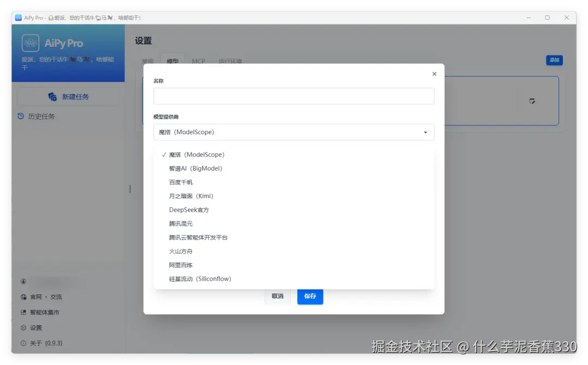Click the 保存 save button
Viewport: 588px width, 365px height.
pyautogui.click(x=310, y=296)
